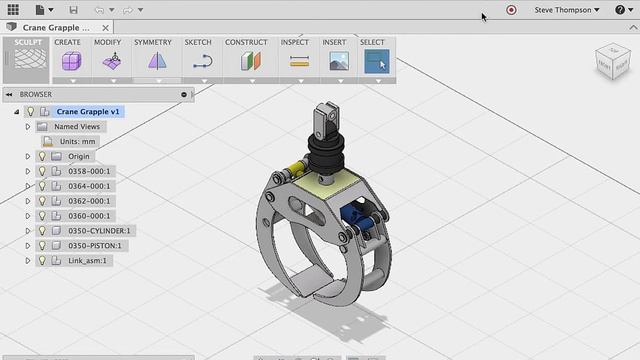Select the Inspect measure icon
Screen dimensions: 640x360
coord(299,61)
